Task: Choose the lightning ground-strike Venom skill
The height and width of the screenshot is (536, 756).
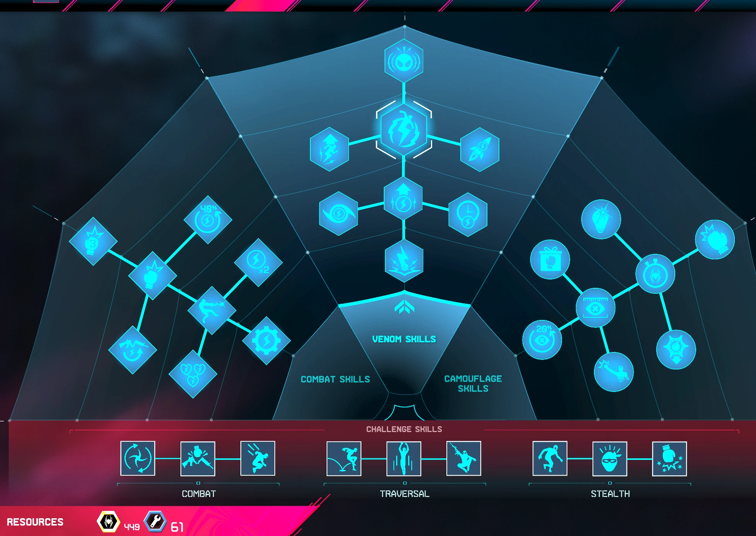Action: pyautogui.click(x=404, y=261)
